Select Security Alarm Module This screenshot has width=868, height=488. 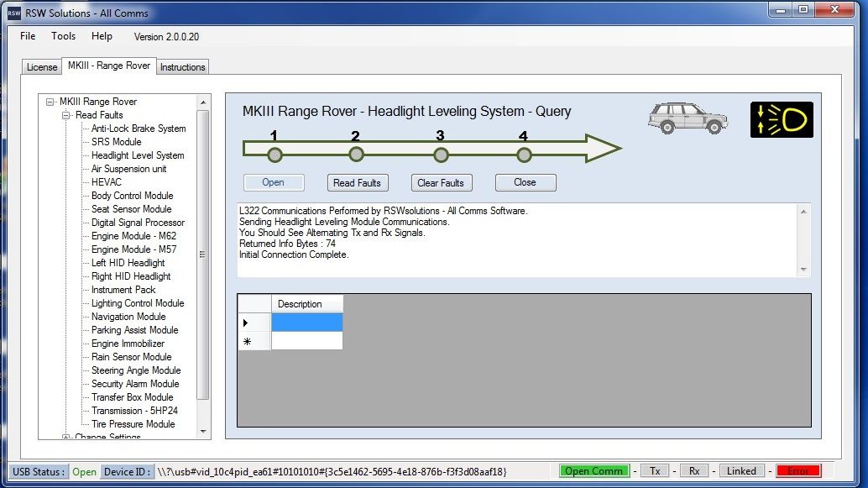click(x=135, y=384)
